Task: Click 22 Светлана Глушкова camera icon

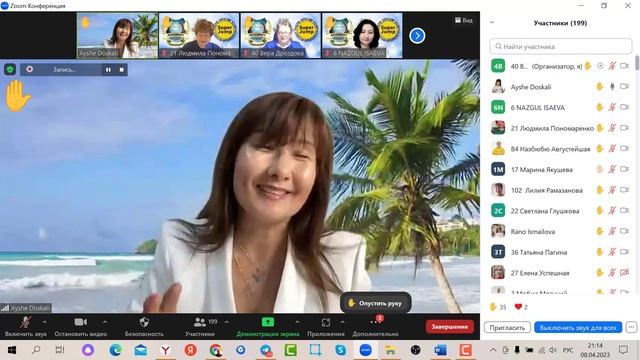Action: [x=624, y=210]
